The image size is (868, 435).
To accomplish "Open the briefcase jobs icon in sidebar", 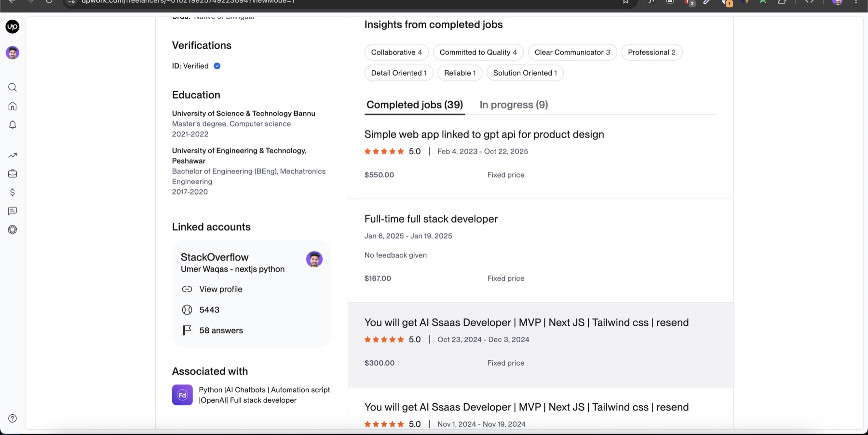I will click(x=13, y=173).
